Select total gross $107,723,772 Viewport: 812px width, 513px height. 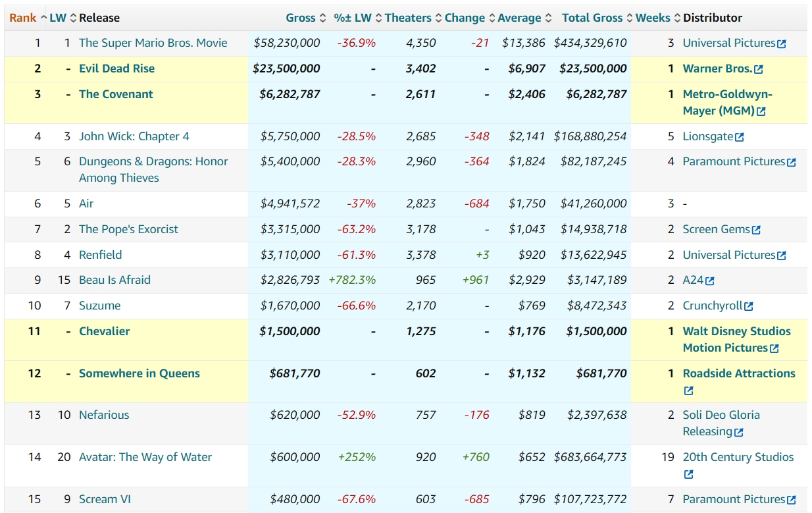(590, 499)
